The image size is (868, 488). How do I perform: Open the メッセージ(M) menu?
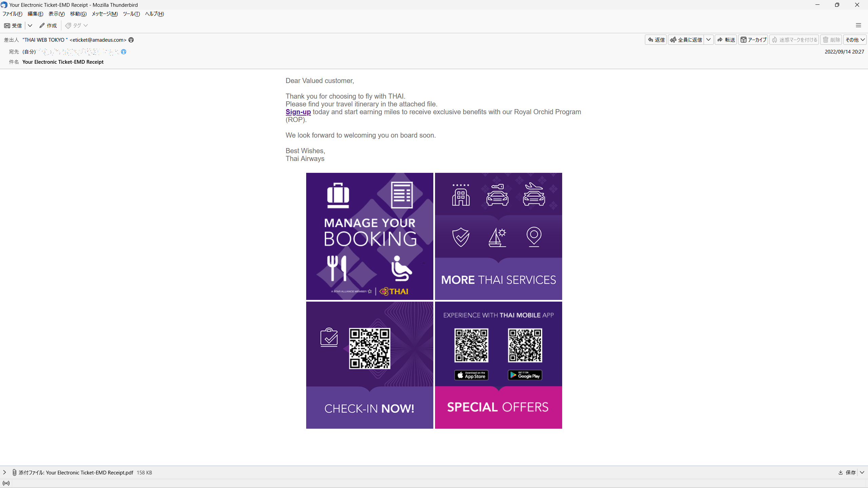pyautogui.click(x=104, y=14)
